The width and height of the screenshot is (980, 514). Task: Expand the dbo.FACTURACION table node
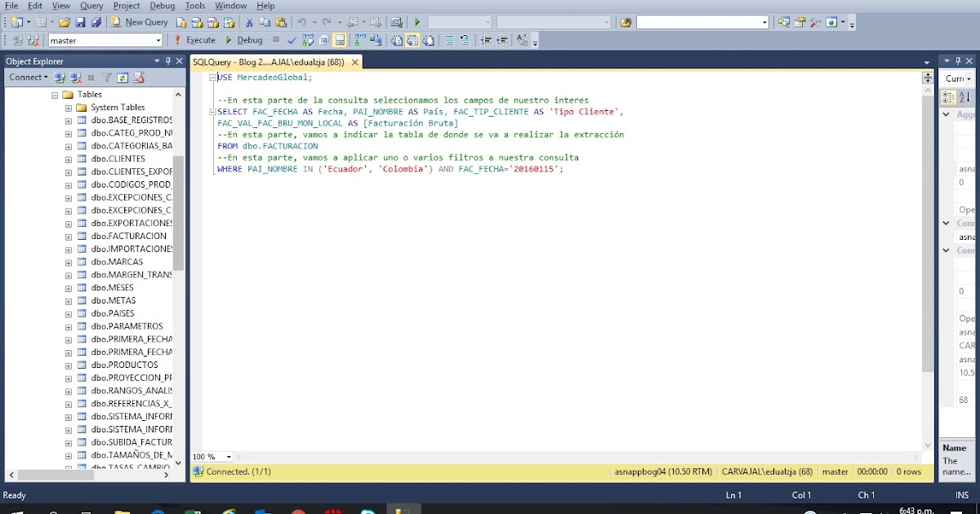[69, 236]
